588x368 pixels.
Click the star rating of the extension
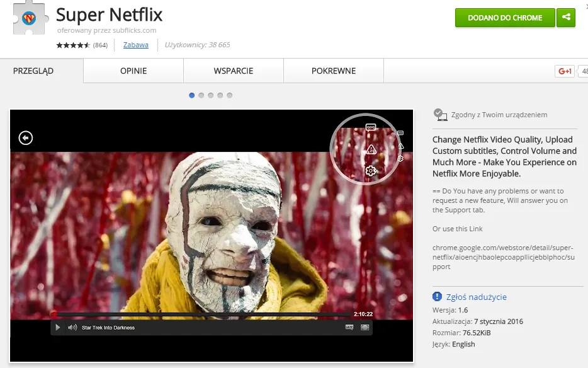pos(73,45)
